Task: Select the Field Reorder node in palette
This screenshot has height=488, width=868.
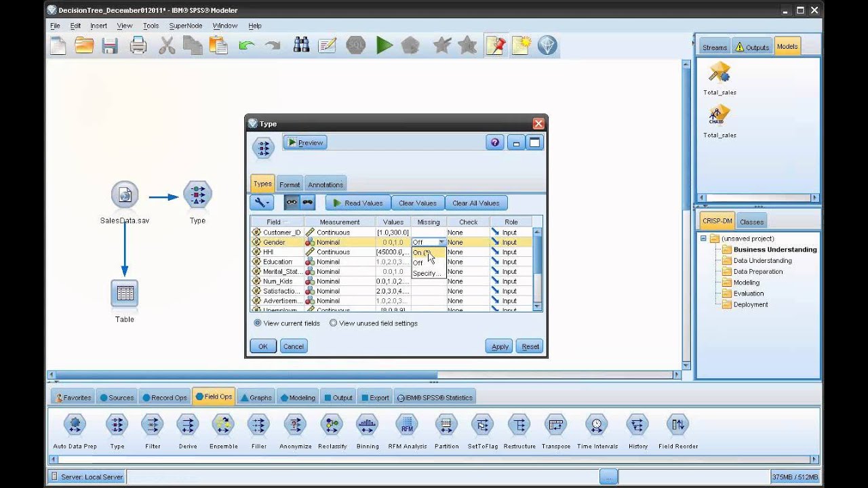Action: click(678, 425)
